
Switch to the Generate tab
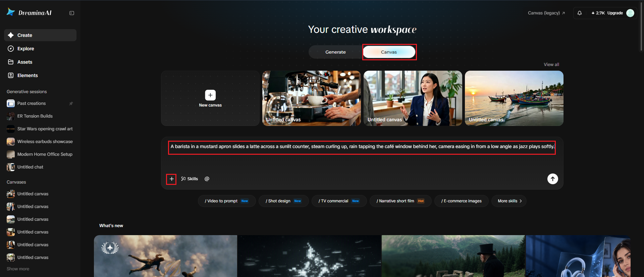pyautogui.click(x=335, y=52)
